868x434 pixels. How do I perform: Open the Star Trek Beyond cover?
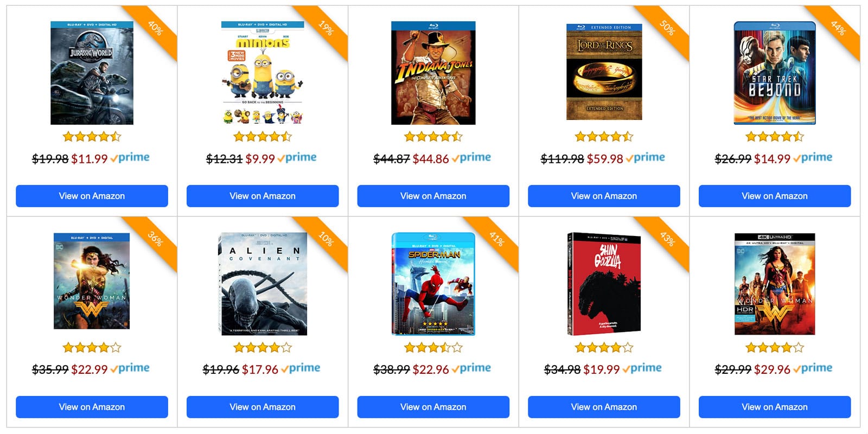coord(775,73)
